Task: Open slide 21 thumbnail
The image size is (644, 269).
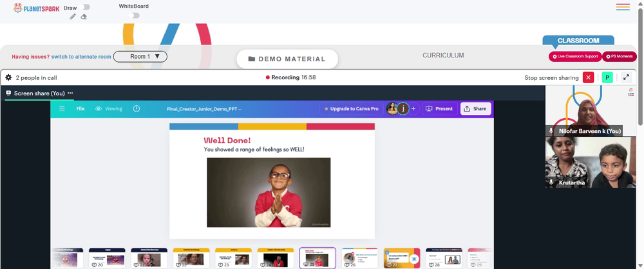Action: 149,258
